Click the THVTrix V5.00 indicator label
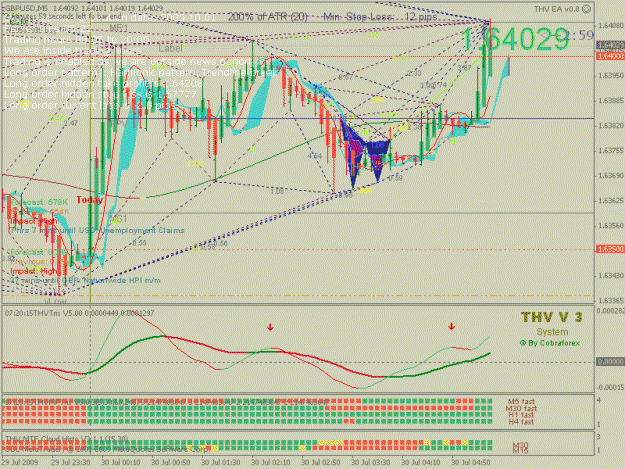 (79, 314)
